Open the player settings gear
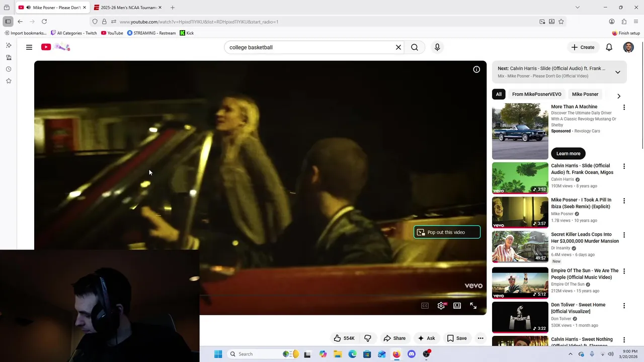644x362 pixels. pos(441,306)
